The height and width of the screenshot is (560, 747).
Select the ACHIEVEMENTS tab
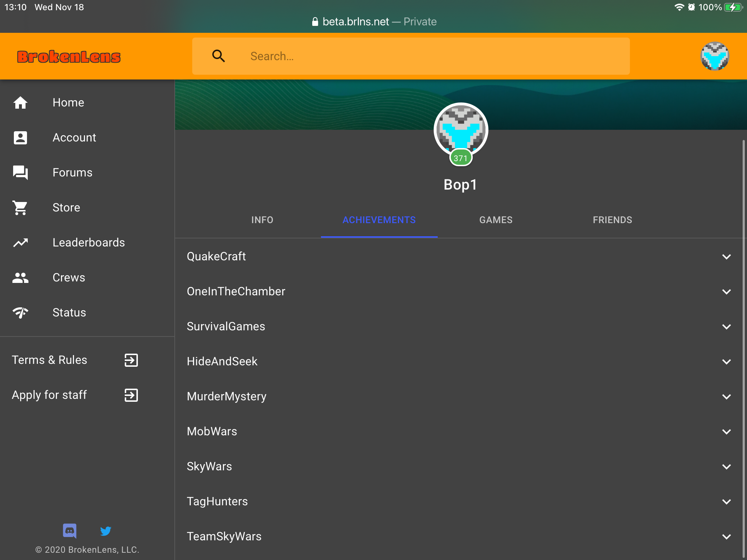pyautogui.click(x=379, y=220)
